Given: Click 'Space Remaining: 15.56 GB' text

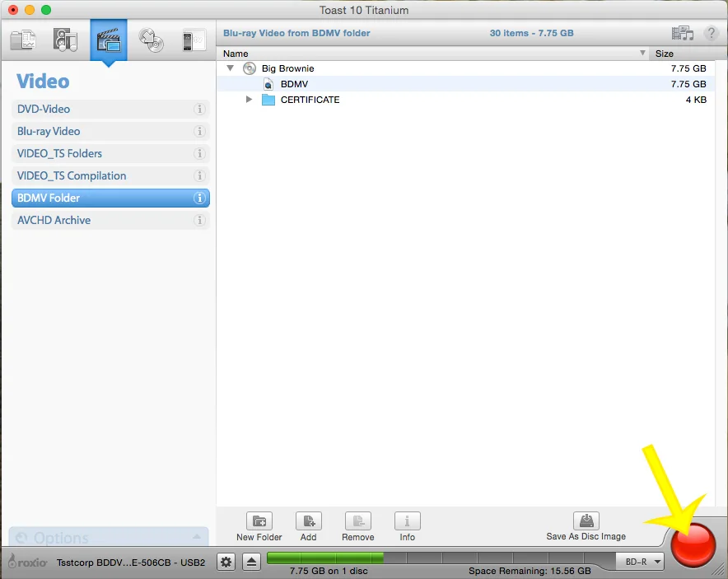Looking at the screenshot, I should [x=530, y=571].
